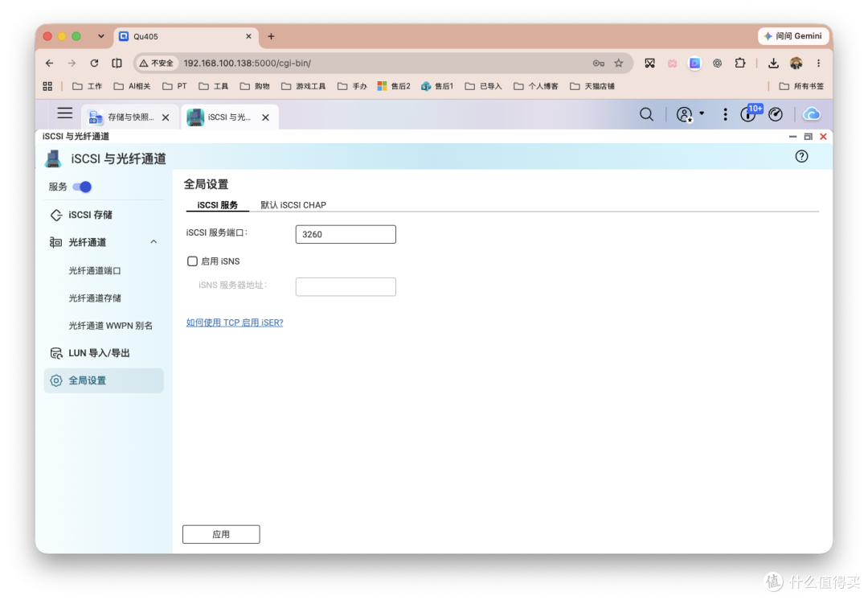The width and height of the screenshot is (868, 600).
Task: Open iSCSI 存储 in sidebar
Action: point(90,215)
